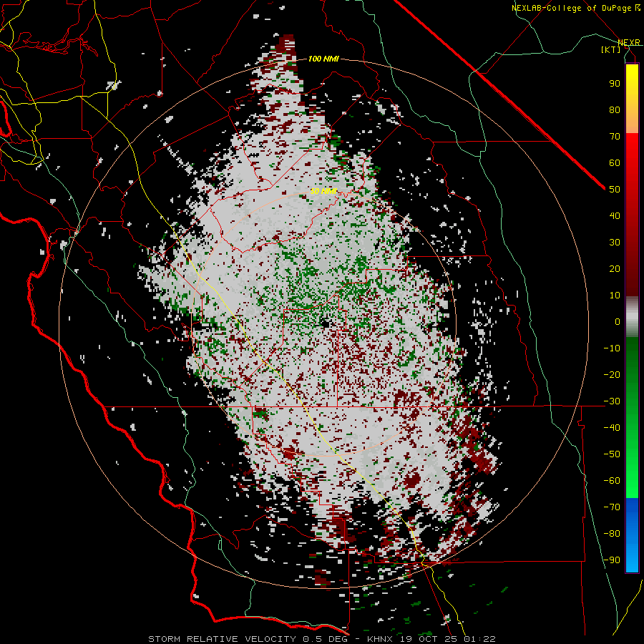
Task: Click the 30 value on the velocity scale
Action: point(615,243)
